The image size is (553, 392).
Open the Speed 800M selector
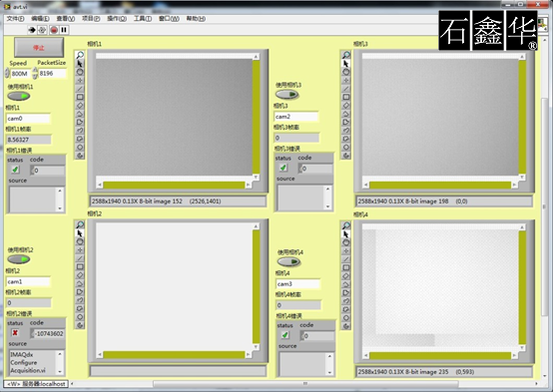[20, 74]
